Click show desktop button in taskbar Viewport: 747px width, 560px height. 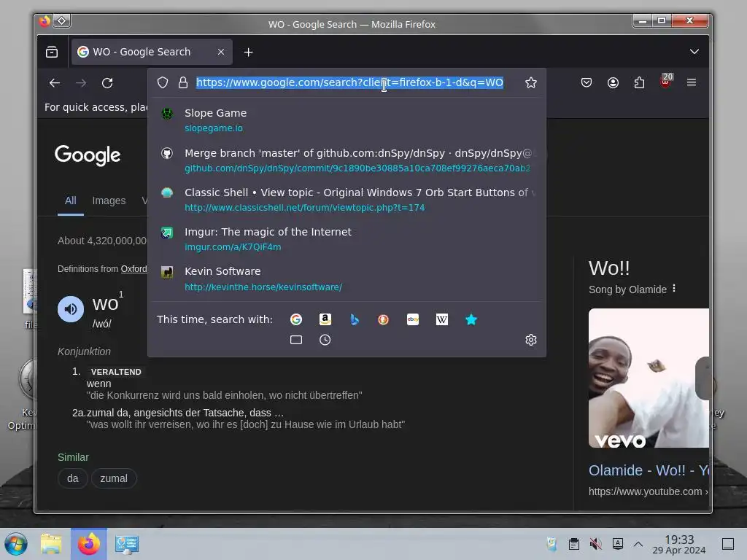[x=728, y=544]
